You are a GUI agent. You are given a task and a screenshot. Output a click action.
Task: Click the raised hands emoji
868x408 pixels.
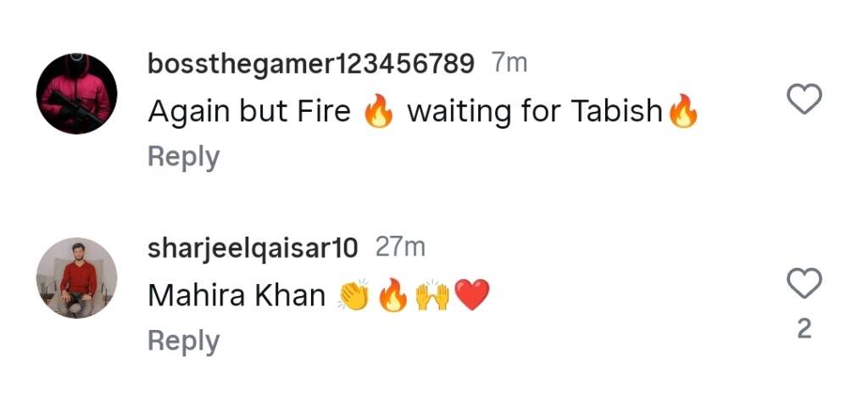[x=432, y=295]
